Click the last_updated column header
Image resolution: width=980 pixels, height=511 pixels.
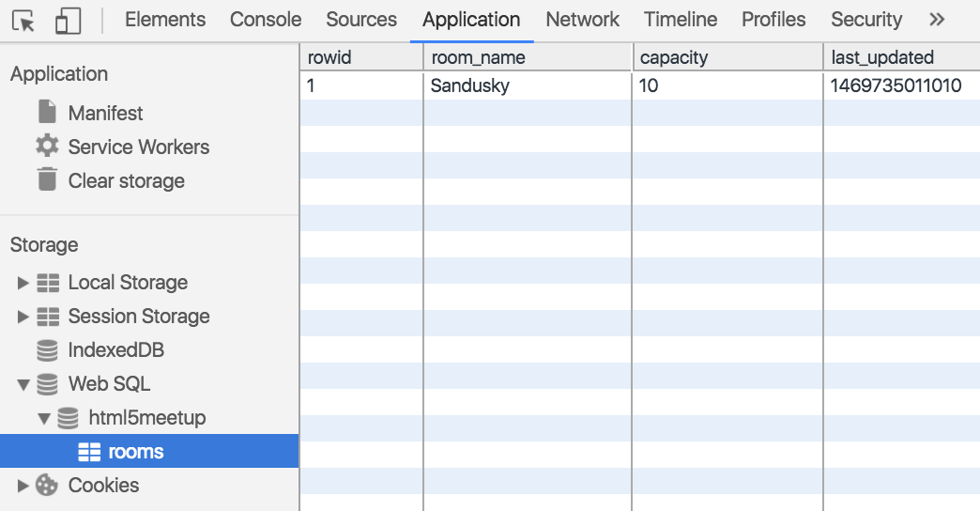pyautogui.click(x=902, y=57)
